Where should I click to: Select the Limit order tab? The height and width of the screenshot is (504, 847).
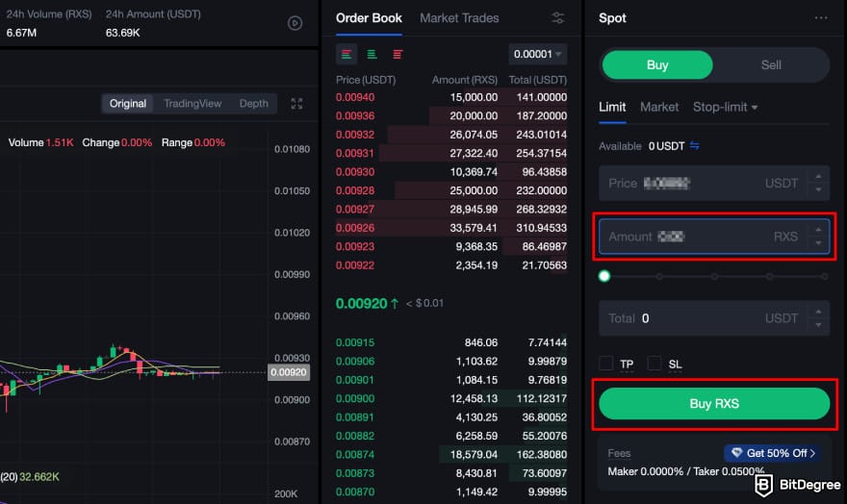612,107
